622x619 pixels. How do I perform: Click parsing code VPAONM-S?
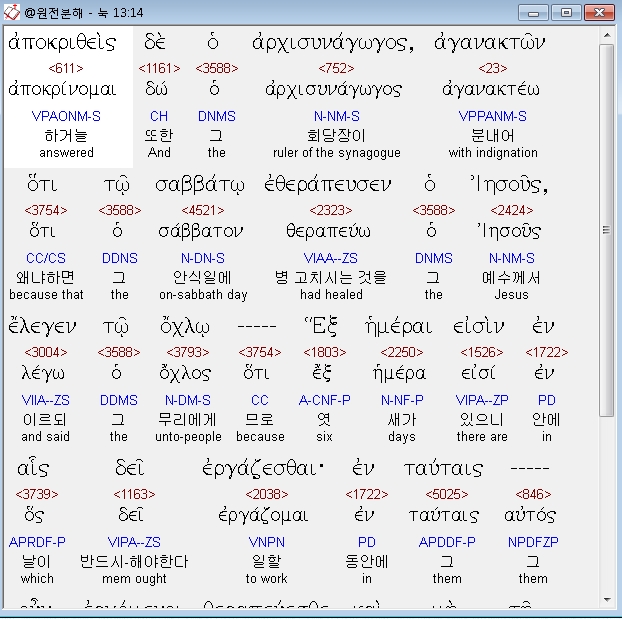click(x=66, y=116)
